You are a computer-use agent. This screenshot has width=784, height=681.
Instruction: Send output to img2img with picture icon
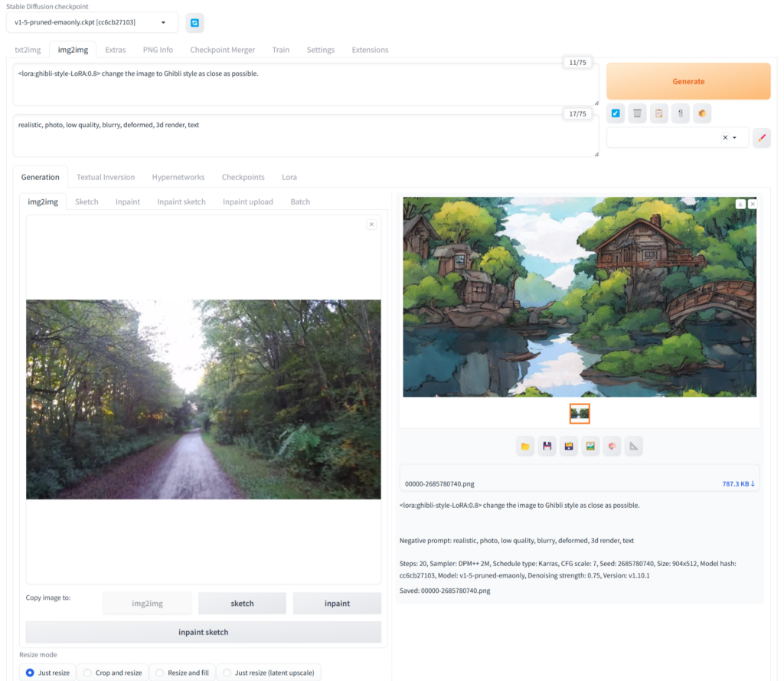pyautogui.click(x=590, y=446)
